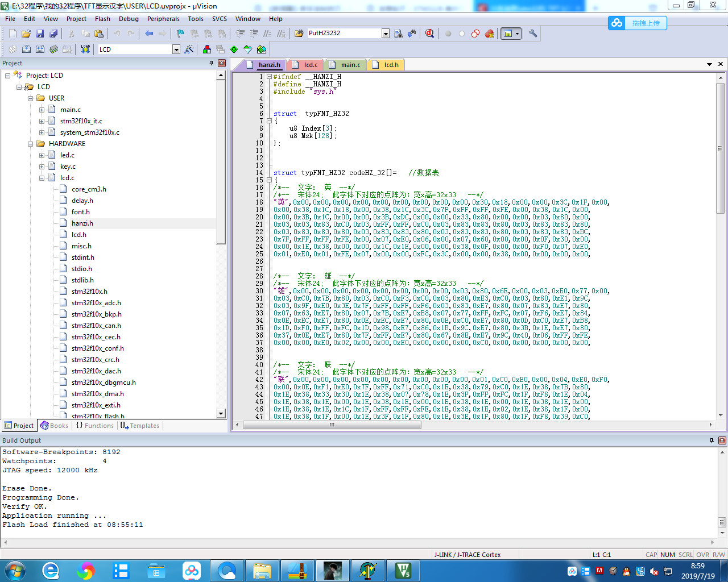Kill all breakpoints icon with yellow X
Screen dimensions: 728x582
[x=489, y=34]
